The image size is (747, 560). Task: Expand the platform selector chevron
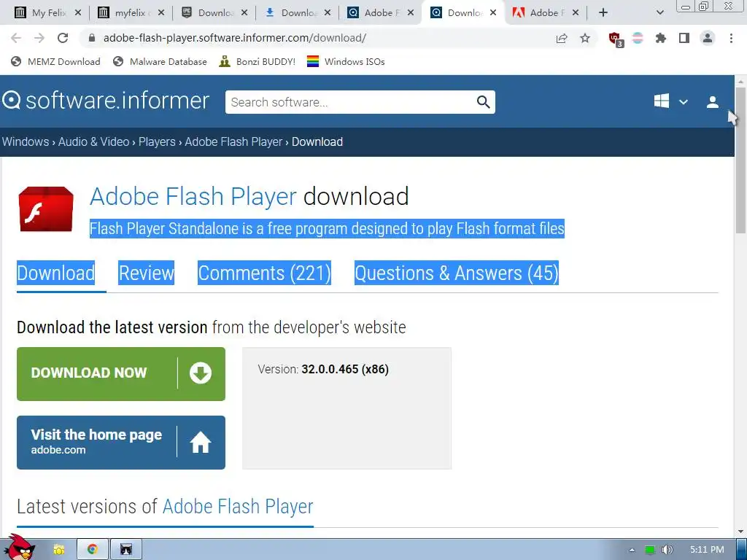coord(683,102)
